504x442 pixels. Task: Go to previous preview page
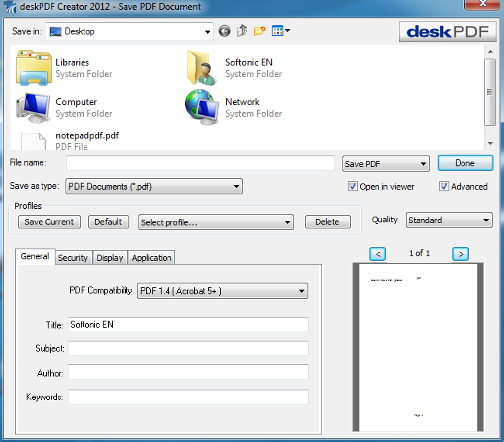[x=378, y=254]
